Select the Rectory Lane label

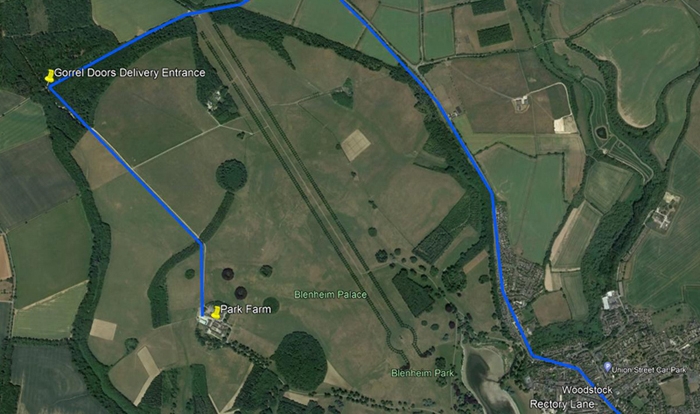click(x=562, y=405)
